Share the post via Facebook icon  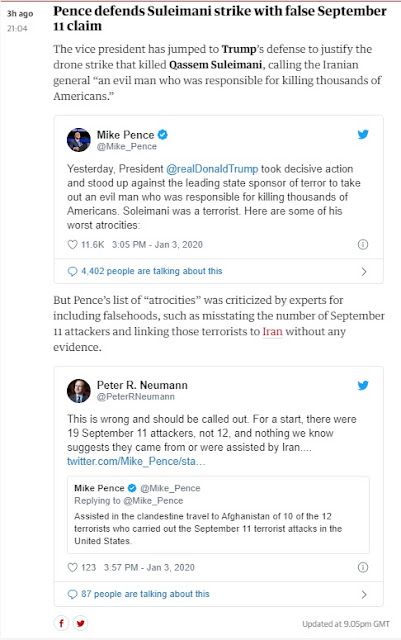tap(61, 623)
